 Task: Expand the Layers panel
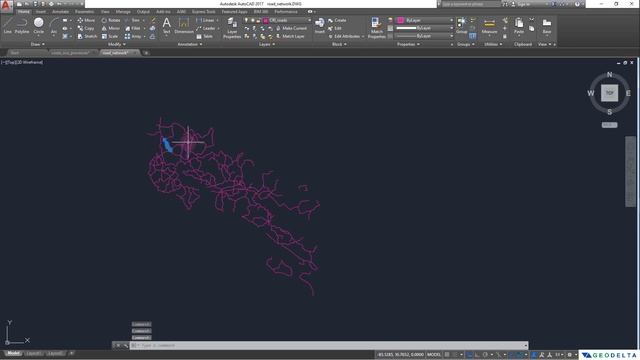[267, 44]
